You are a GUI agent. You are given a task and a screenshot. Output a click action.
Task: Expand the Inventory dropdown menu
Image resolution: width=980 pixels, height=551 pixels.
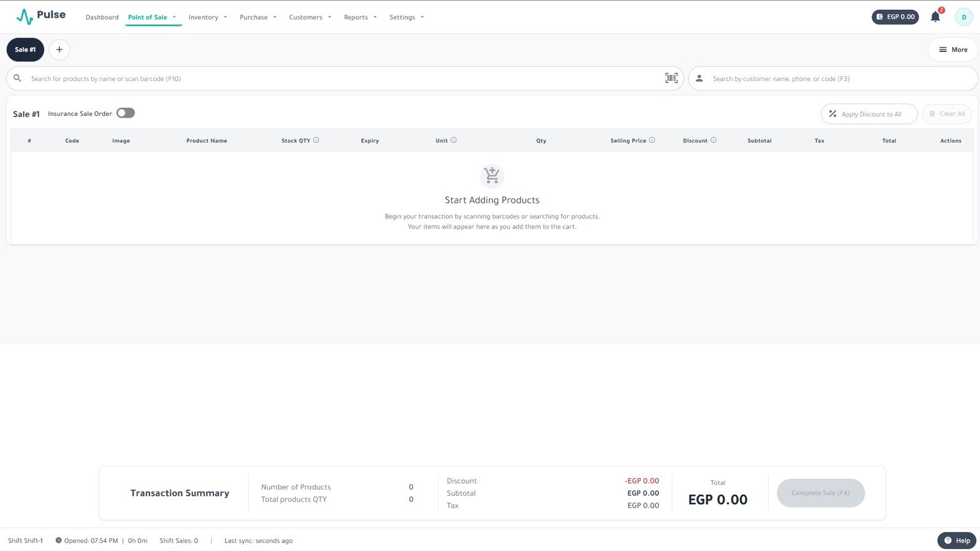click(x=208, y=17)
